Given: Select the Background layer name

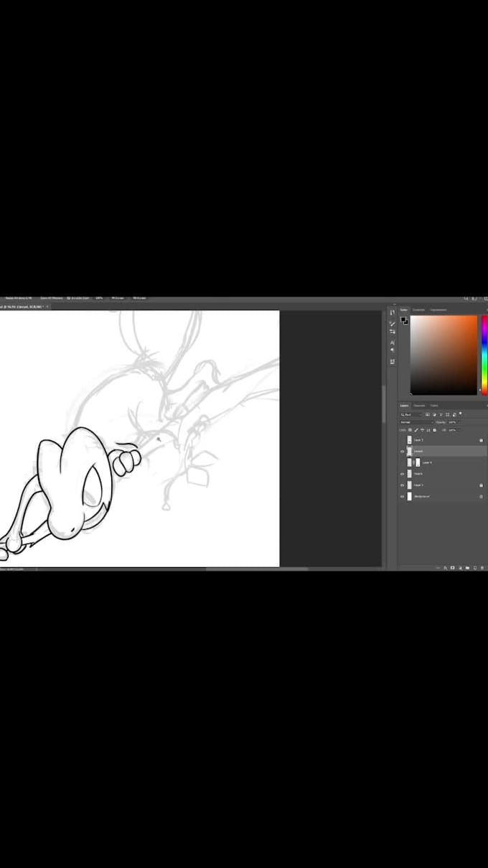Looking at the screenshot, I should [422, 496].
